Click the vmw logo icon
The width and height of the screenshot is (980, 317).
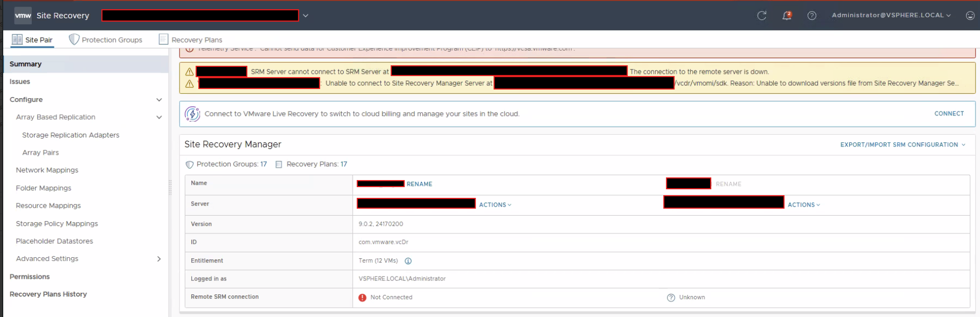coord(23,16)
